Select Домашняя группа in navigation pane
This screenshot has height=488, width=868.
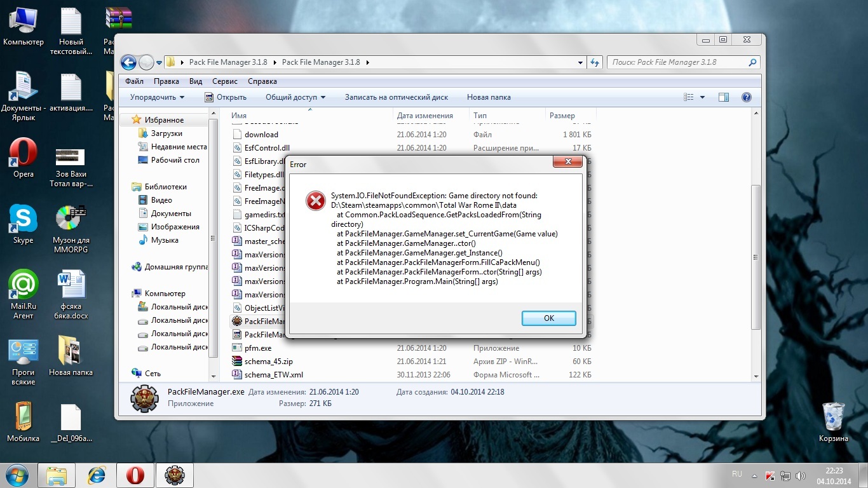pyautogui.click(x=170, y=267)
